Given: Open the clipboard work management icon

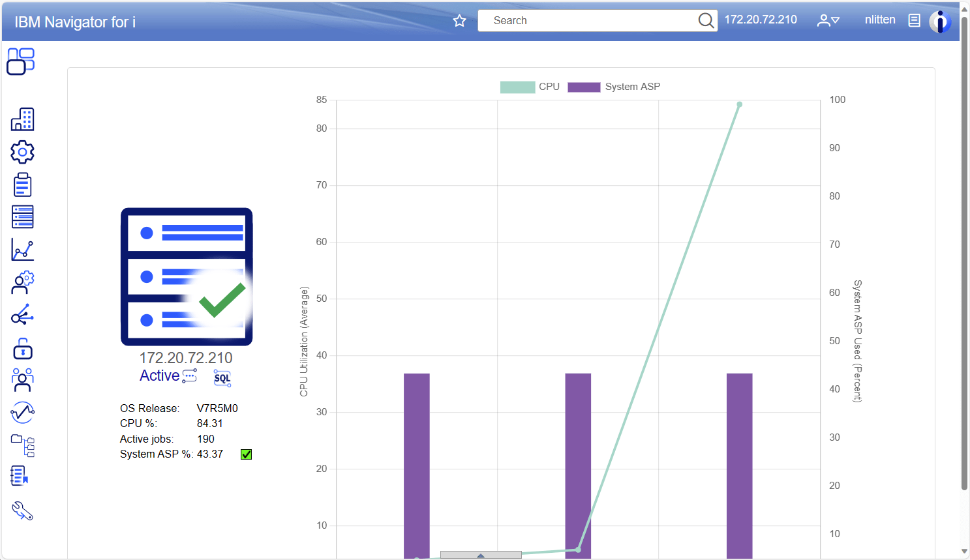Looking at the screenshot, I should (22, 184).
